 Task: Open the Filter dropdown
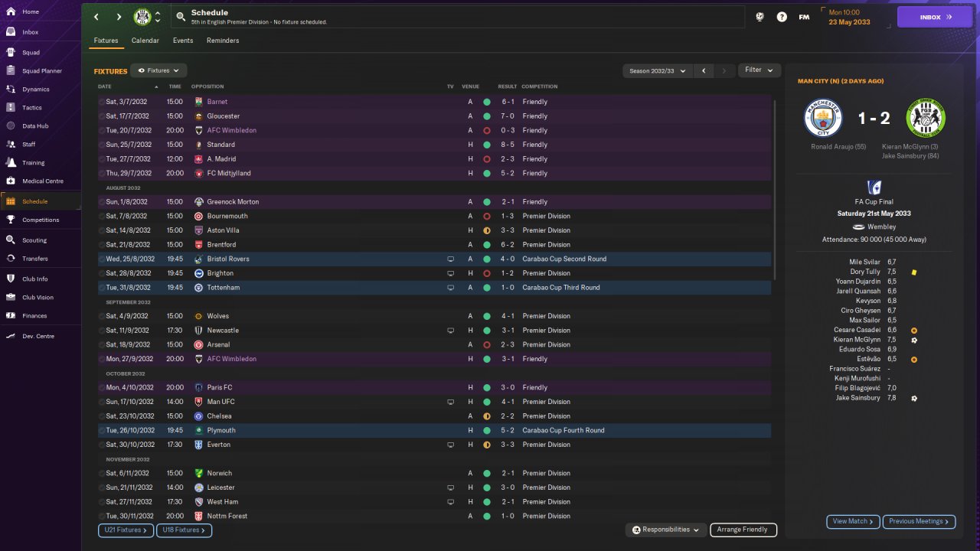(x=759, y=70)
